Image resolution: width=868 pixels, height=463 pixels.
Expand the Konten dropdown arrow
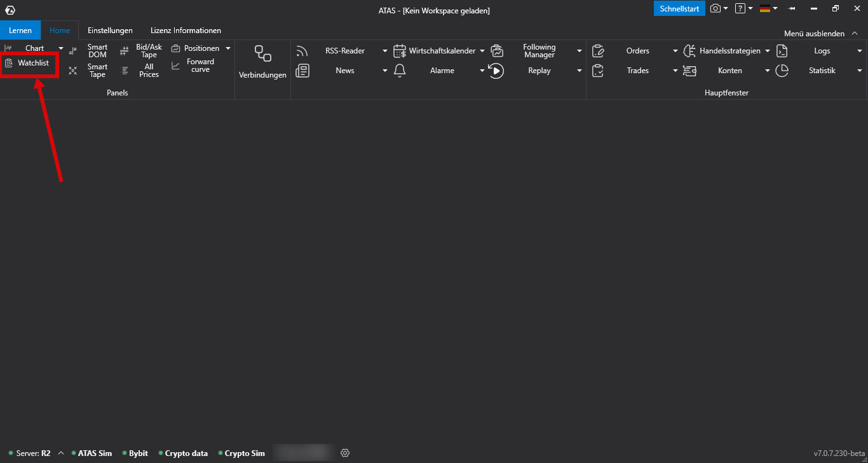768,71
